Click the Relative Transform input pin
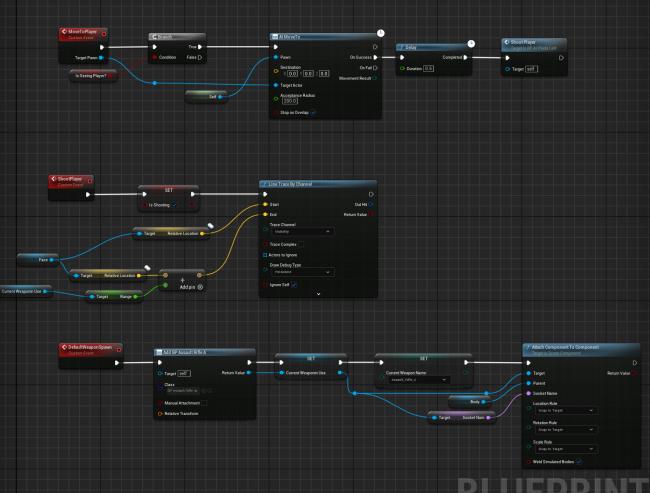 160,414
